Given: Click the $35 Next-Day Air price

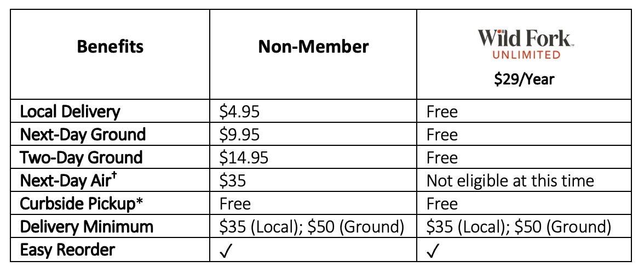Looking at the screenshot, I should tap(233, 181).
